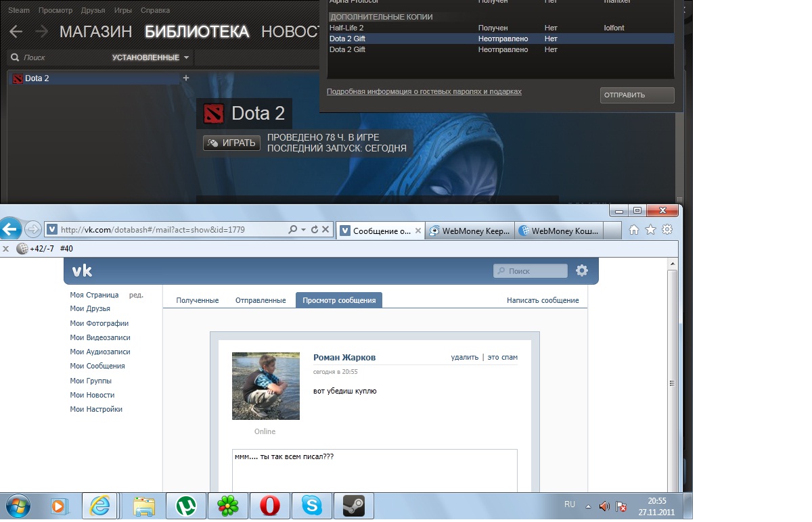812x522 pixels.
Task: Open Windows Start menu
Action: [17, 506]
